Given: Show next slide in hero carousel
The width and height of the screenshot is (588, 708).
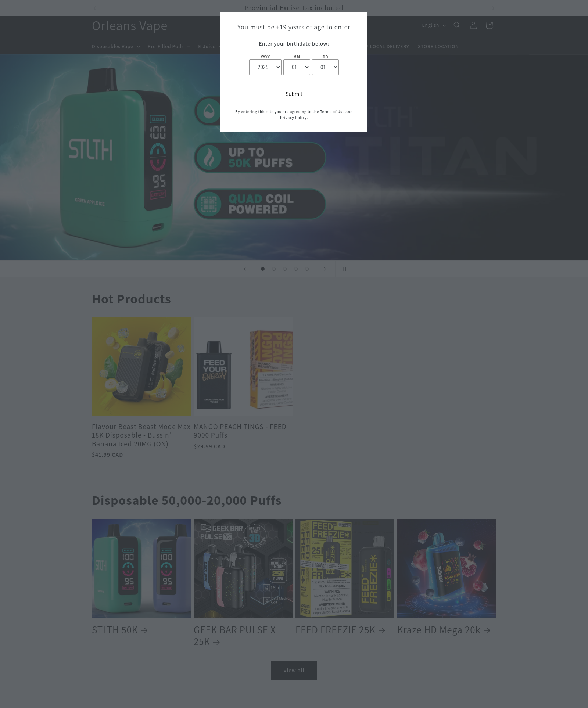Looking at the screenshot, I should pos(325,269).
